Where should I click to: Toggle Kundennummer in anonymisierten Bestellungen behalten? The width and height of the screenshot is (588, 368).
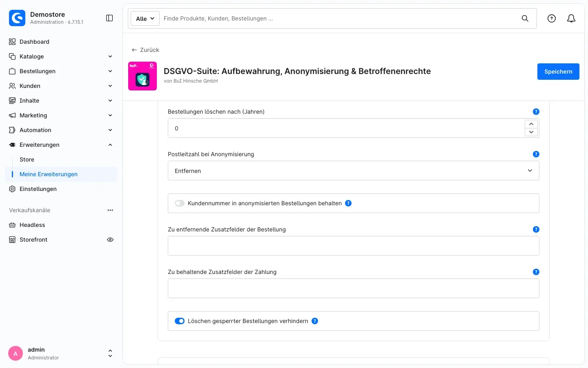click(180, 203)
